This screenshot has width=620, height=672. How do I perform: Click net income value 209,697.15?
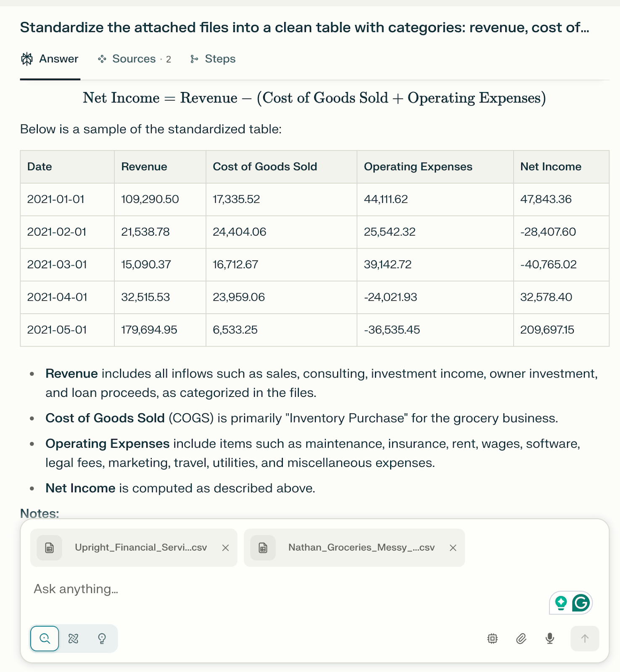547,330
